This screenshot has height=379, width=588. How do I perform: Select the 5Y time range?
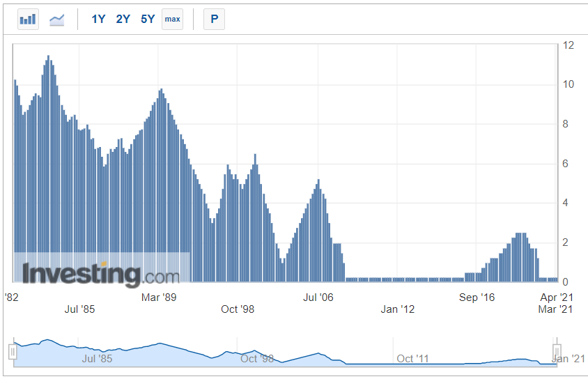click(x=148, y=19)
